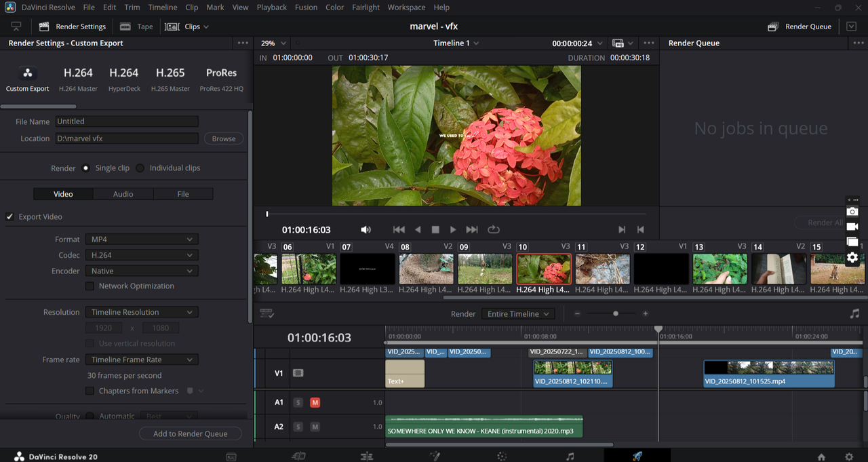Viewport: 868px width, 462px height.
Task: Open the Fusion page wand icon
Action: click(x=435, y=457)
